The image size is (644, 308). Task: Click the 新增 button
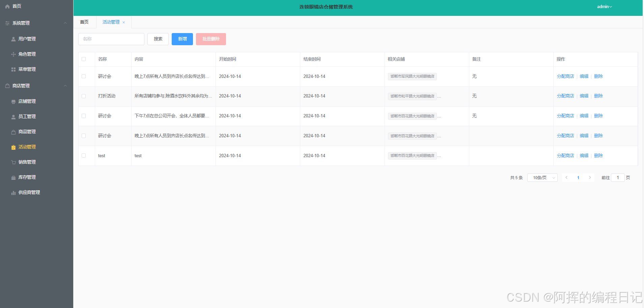click(182, 39)
